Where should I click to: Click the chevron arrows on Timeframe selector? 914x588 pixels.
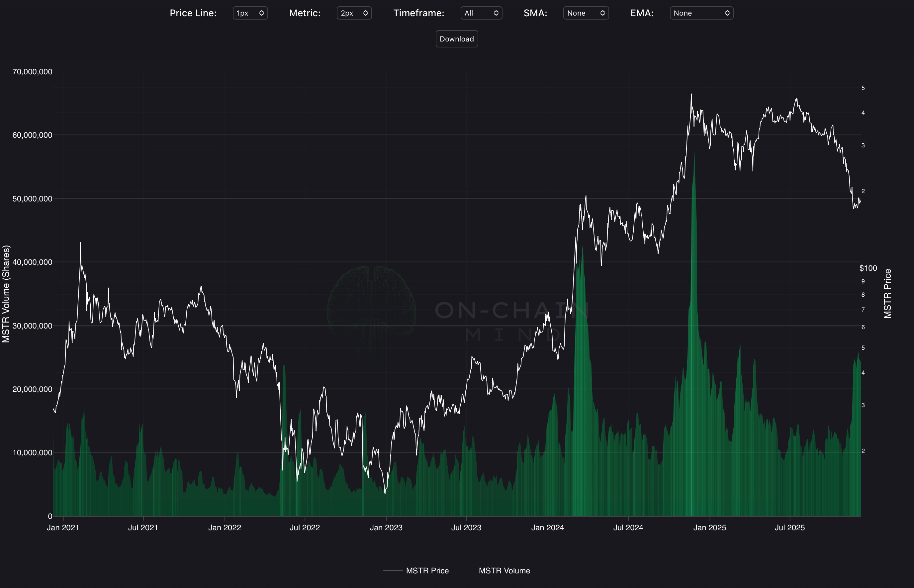click(x=496, y=13)
